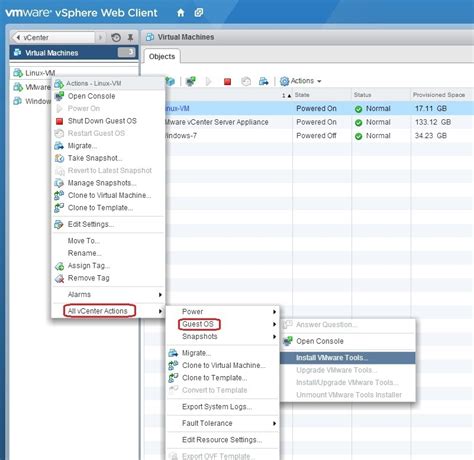Choose Take Snapshot...
Image resolution: width=474 pixels, height=460 pixels.
[x=95, y=158]
